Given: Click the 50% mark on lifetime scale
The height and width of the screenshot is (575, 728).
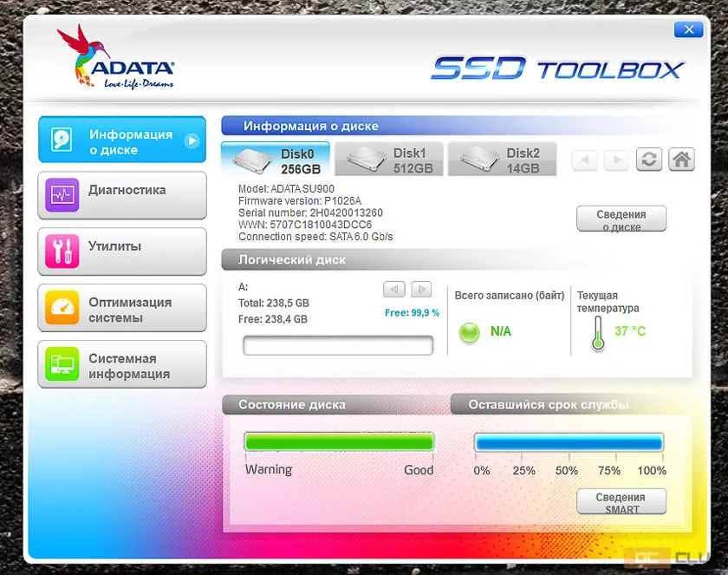Looking at the screenshot, I should pos(567,471).
